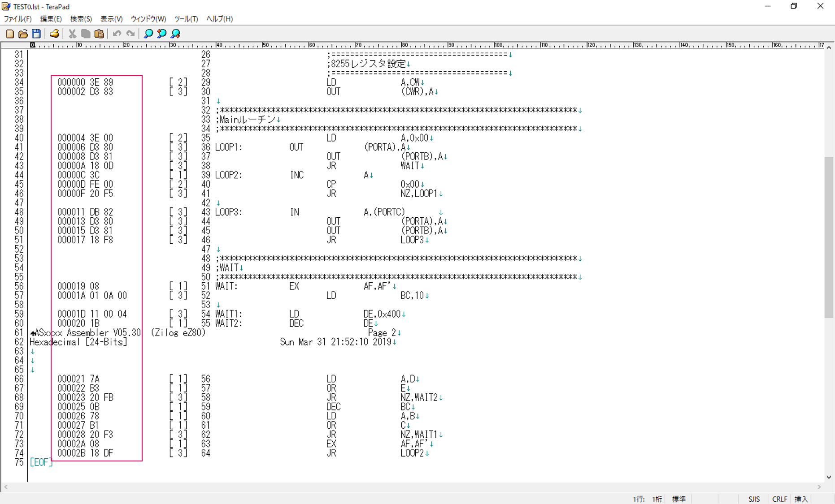Click the 'ASxxxx Assembler V05.30' header text
The image size is (835, 504).
coord(87,332)
